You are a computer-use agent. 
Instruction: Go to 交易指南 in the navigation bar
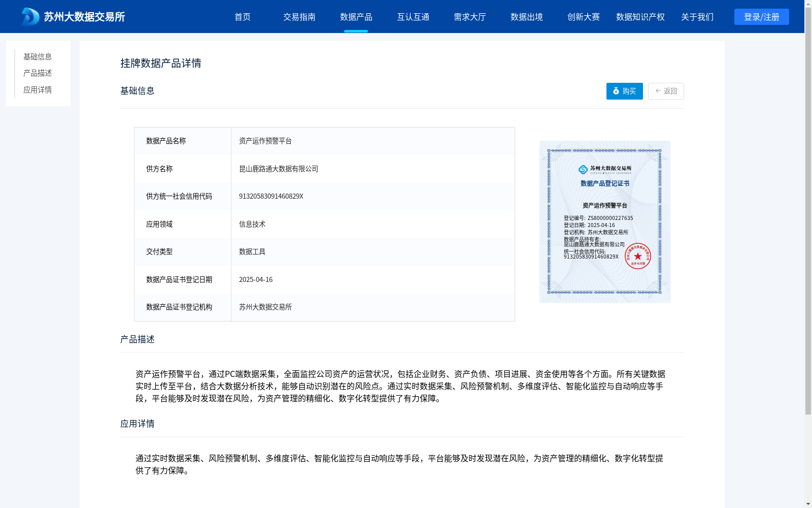pyautogui.click(x=299, y=17)
